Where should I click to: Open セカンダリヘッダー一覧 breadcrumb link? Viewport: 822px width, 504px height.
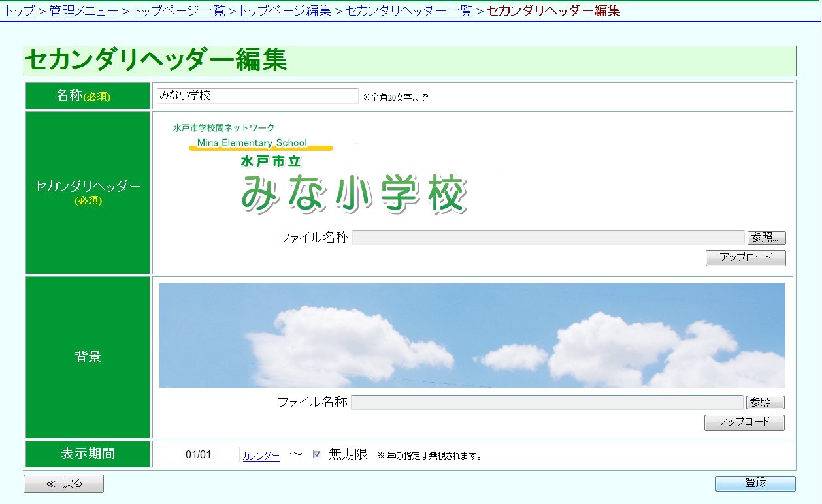(x=409, y=10)
